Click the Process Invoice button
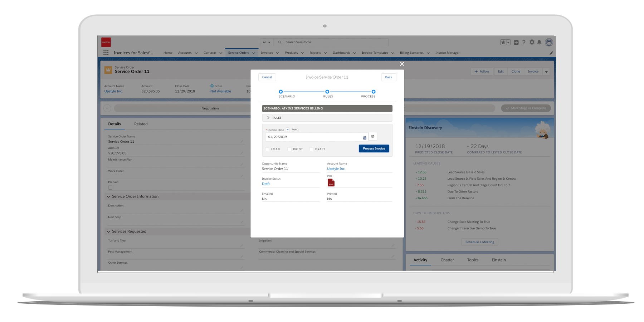The height and width of the screenshot is (322, 644). point(374,148)
